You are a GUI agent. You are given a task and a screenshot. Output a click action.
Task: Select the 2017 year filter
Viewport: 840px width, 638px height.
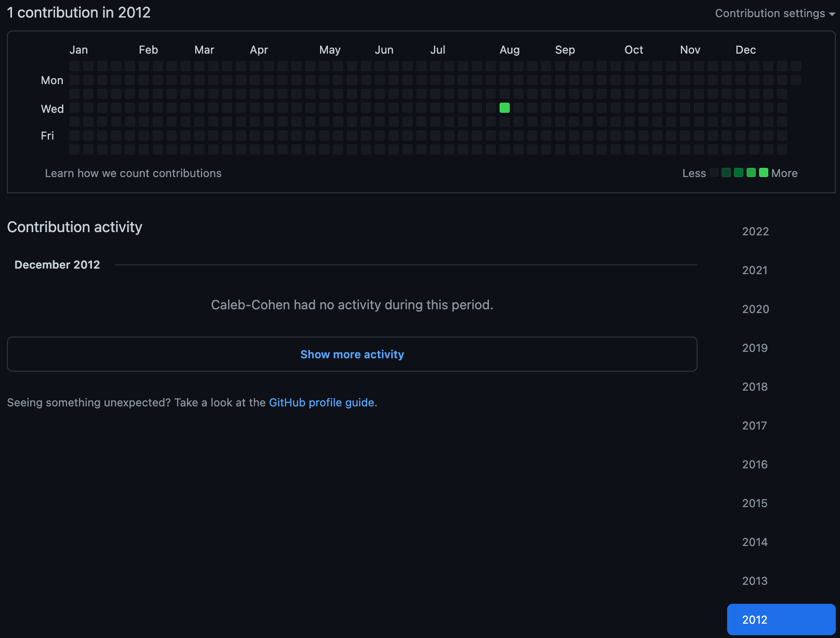754,426
